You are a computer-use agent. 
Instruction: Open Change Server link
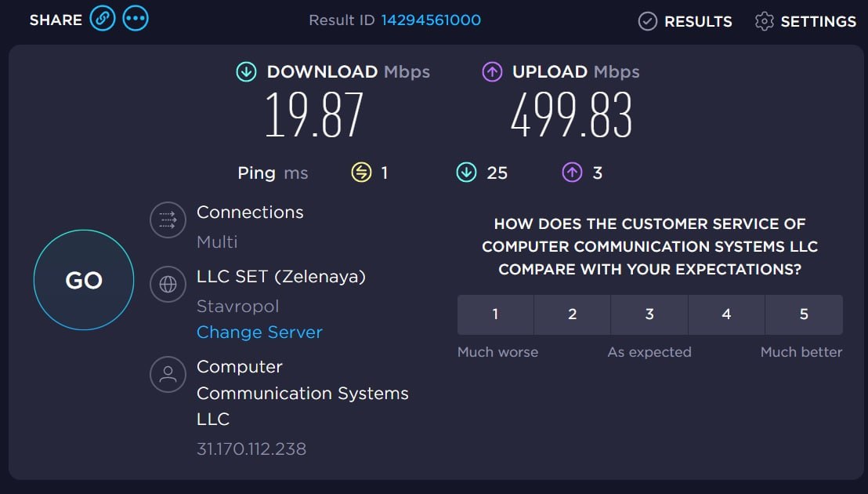(x=259, y=332)
